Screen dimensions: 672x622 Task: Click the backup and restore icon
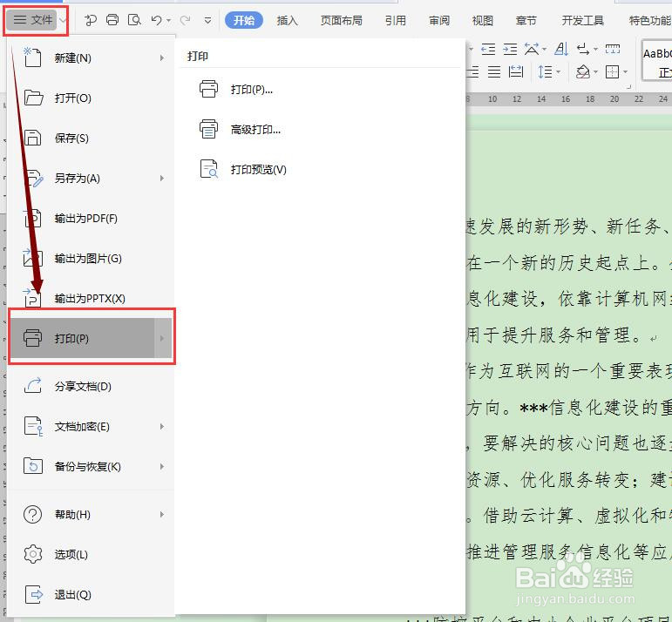33,465
